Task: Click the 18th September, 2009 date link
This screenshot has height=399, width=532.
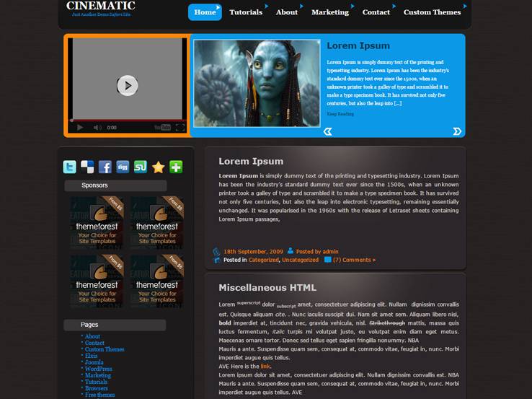Action: 253,252
